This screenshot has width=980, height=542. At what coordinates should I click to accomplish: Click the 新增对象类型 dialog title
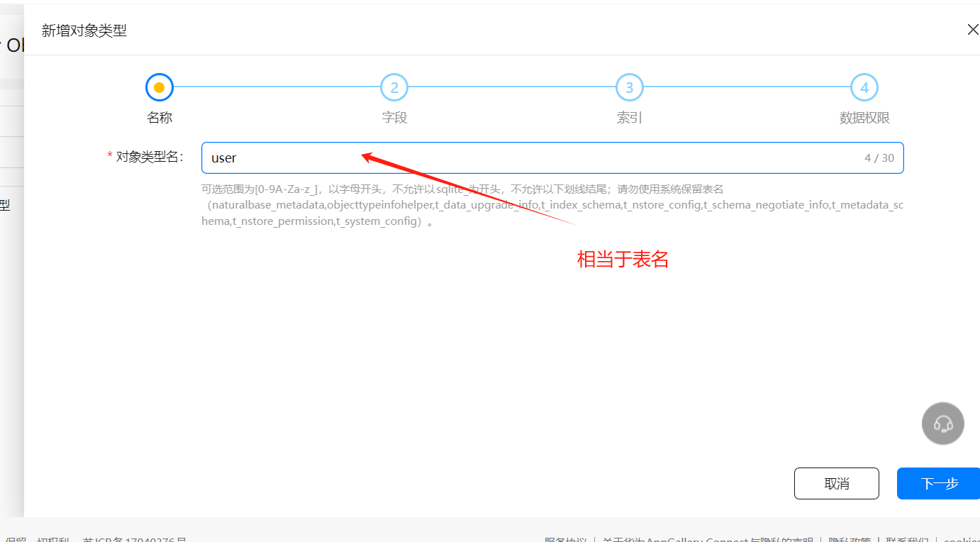[84, 30]
